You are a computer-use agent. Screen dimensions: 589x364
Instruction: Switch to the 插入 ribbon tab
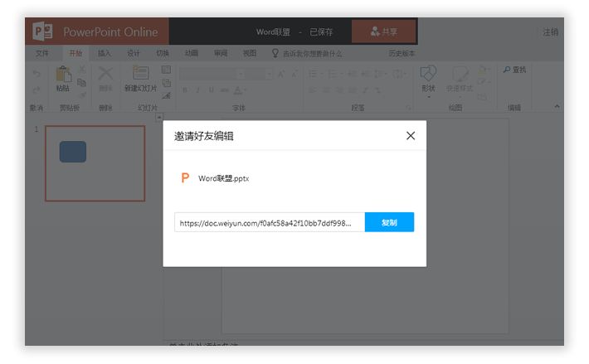coord(104,53)
